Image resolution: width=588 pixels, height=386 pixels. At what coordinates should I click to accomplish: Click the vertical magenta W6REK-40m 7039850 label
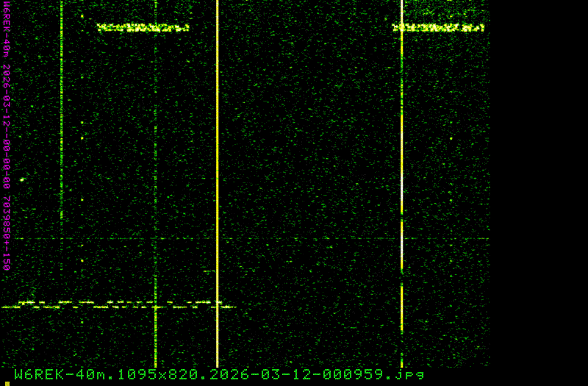coord(7,135)
